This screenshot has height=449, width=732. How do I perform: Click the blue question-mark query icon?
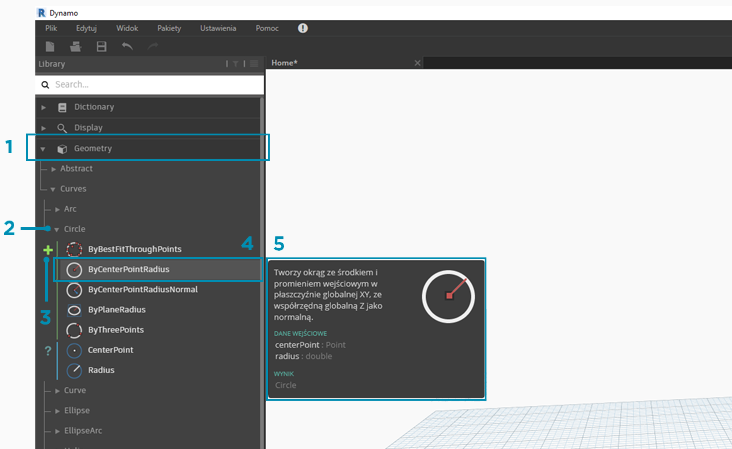[x=48, y=351]
